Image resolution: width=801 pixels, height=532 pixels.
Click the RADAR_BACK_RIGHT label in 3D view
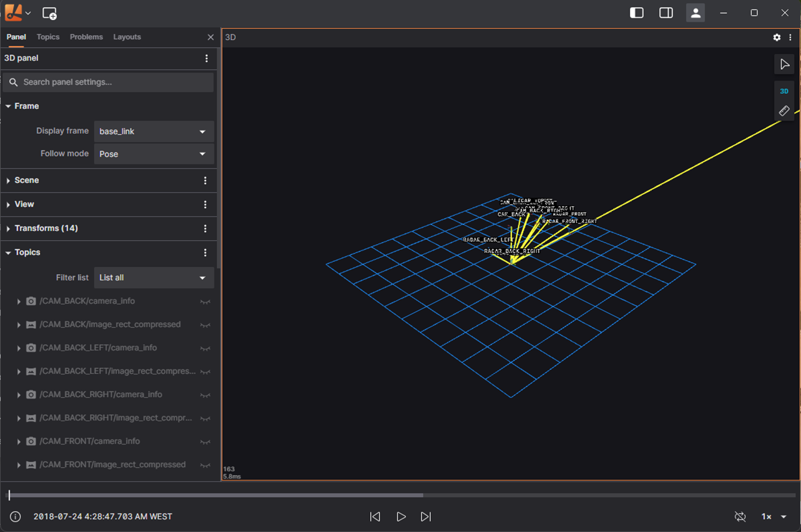tap(512, 251)
